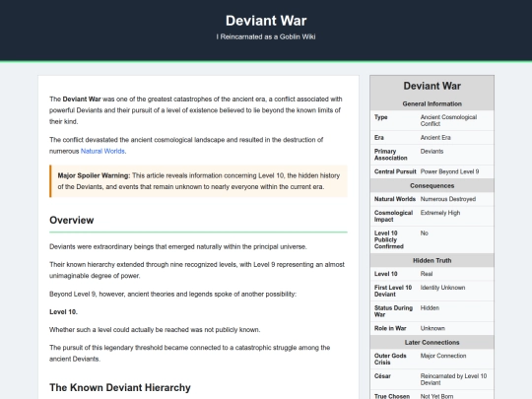Click the bold Deviant War term in intro

[x=82, y=100]
